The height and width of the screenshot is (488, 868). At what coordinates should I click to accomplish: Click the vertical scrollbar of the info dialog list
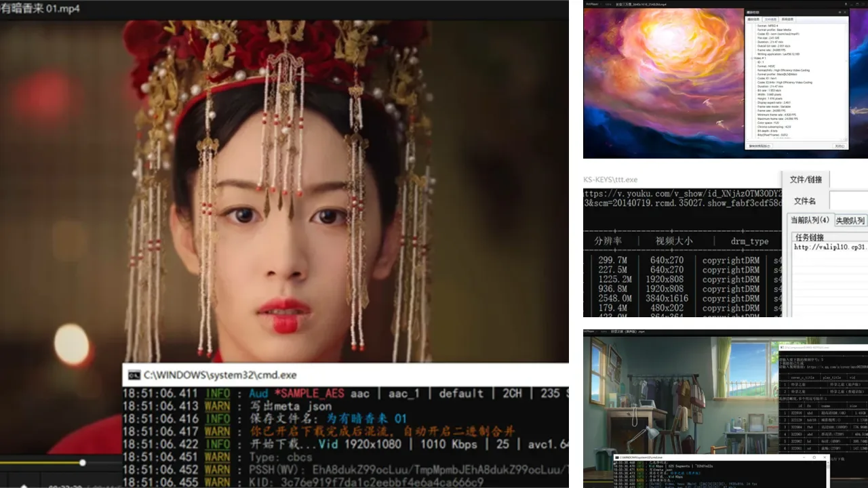click(846, 81)
